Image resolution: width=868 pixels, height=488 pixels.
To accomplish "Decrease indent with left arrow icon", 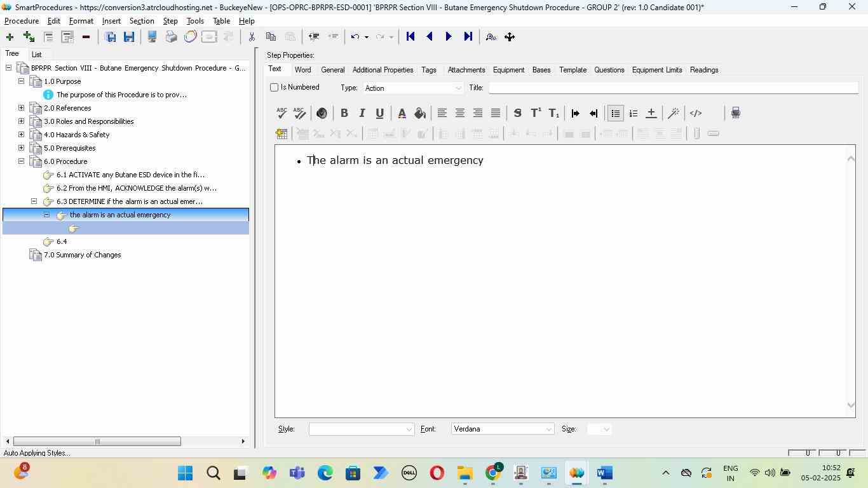I will (x=593, y=113).
